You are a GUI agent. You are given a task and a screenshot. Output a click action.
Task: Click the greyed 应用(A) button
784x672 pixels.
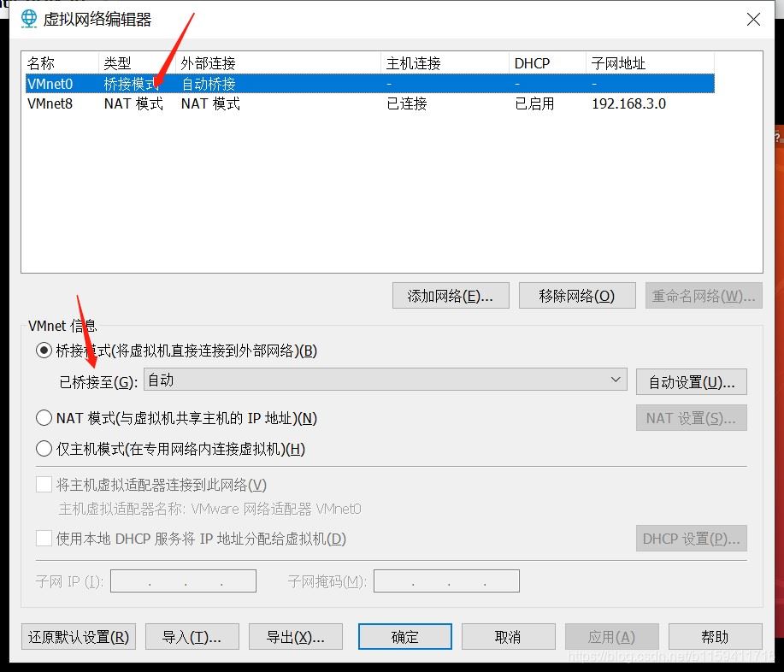tap(612, 636)
